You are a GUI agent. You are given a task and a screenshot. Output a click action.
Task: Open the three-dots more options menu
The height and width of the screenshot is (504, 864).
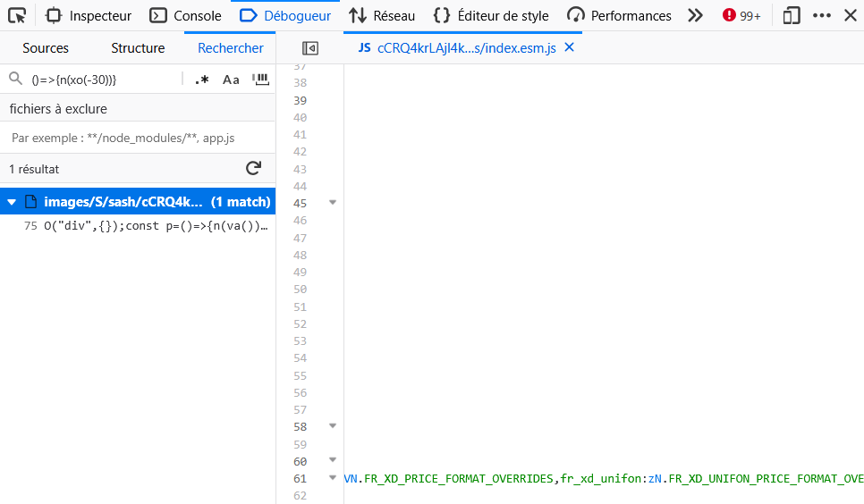pos(821,15)
